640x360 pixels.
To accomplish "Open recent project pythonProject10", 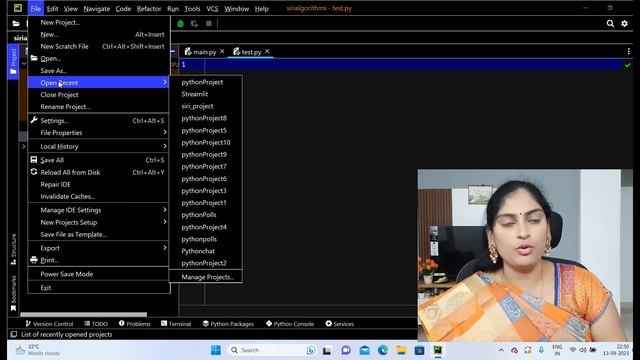I will pos(206,142).
